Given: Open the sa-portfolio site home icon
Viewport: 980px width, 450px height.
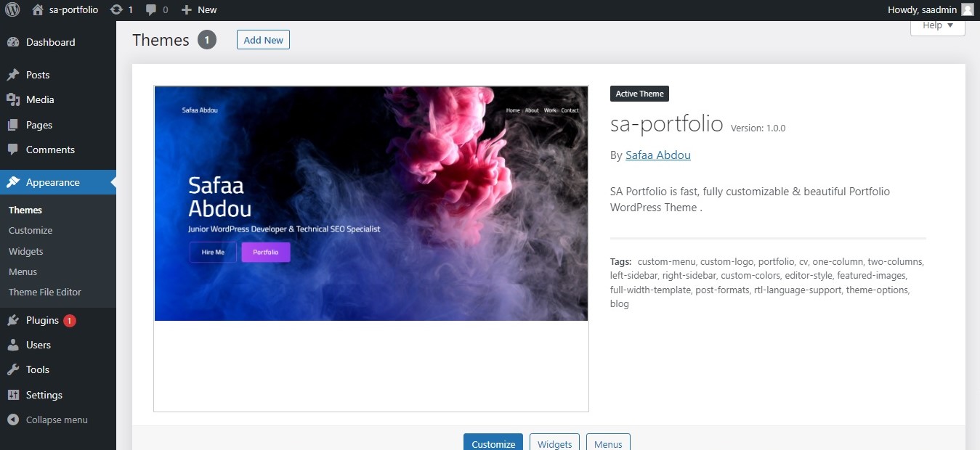Looking at the screenshot, I should pyautogui.click(x=38, y=9).
